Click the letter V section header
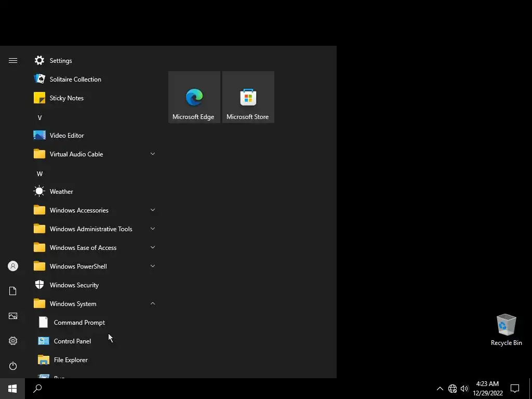The height and width of the screenshot is (399, 532). [x=39, y=118]
